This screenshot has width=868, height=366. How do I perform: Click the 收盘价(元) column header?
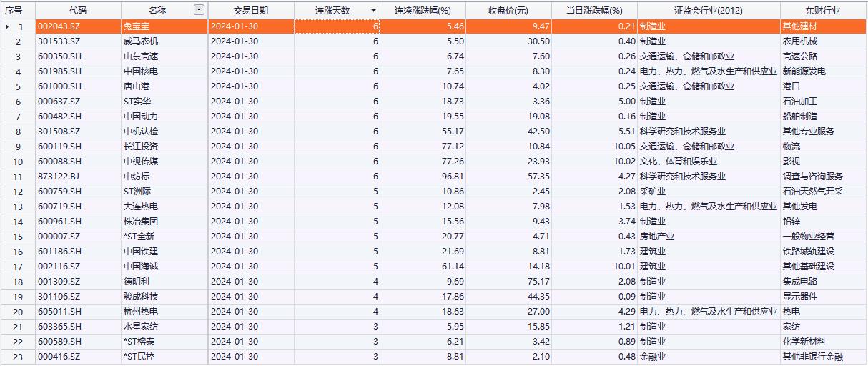pos(508,10)
